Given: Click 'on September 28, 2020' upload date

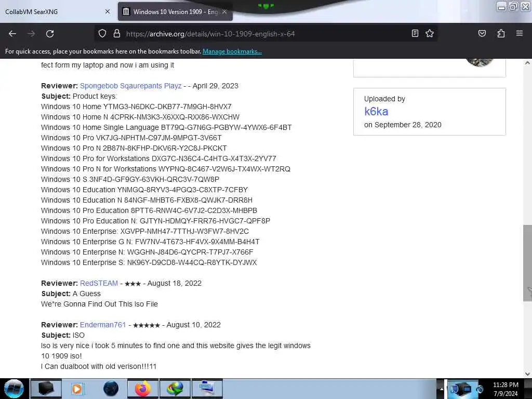Looking at the screenshot, I should click(x=403, y=125).
